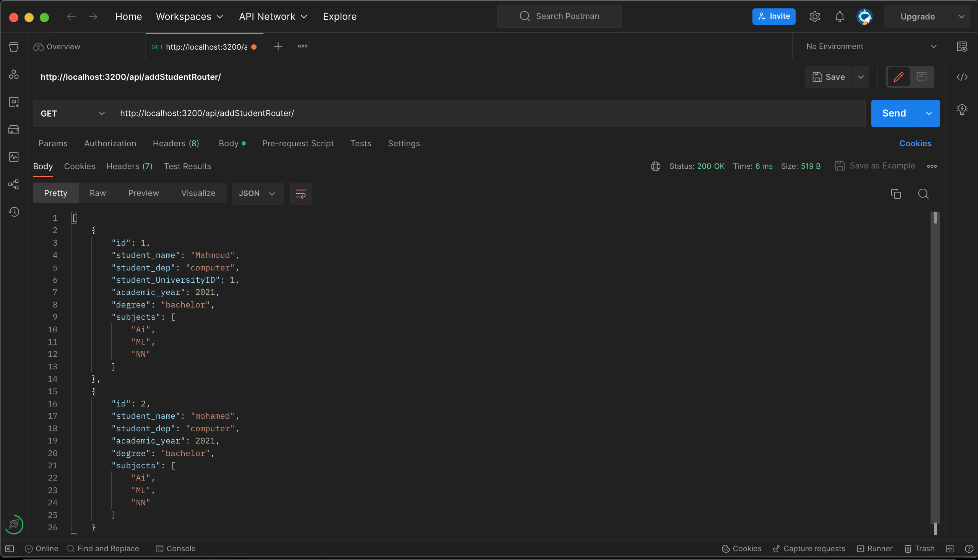This screenshot has width=978, height=560.
Task: Go back with the left arrow
Action: [71, 16]
